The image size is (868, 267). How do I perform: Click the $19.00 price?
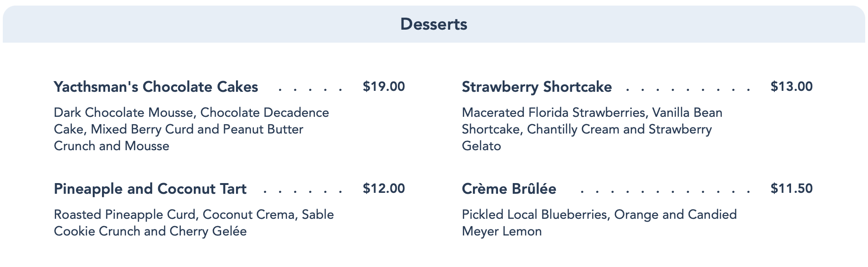point(384,87)
